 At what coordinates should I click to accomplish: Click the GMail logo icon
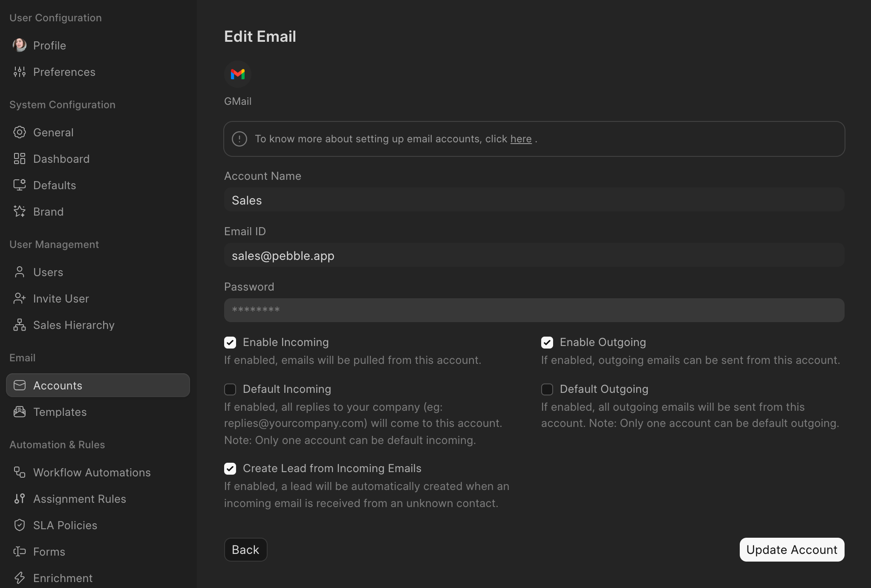tap(238, 74)
